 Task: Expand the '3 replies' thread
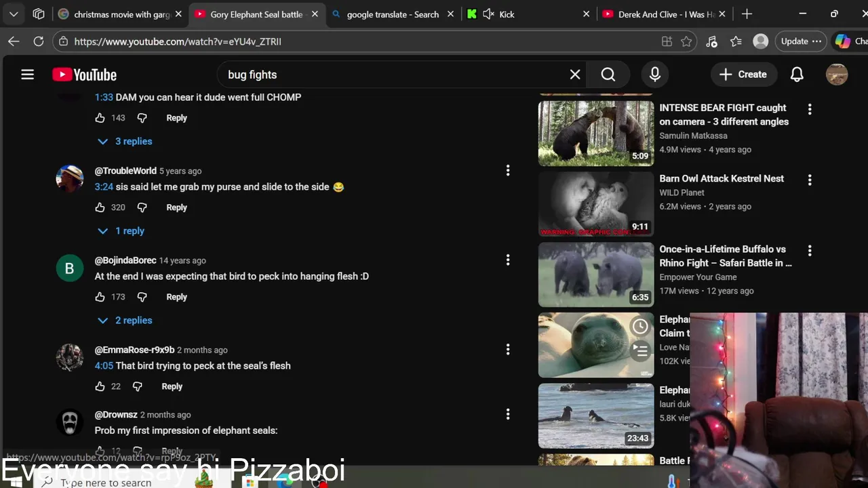[125, 141]
